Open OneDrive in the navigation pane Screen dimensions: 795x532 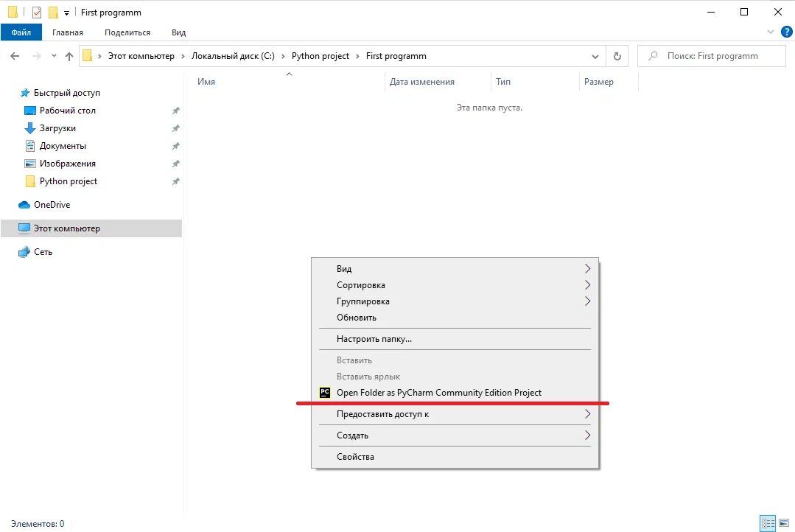pyautogui.click(x=52, y=205)
